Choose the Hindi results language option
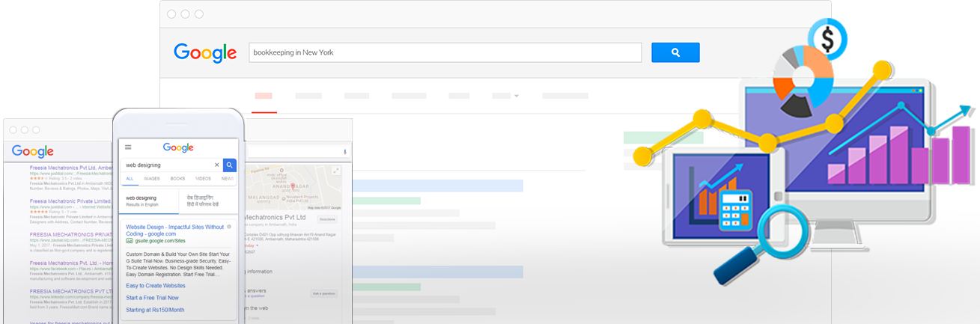 pyautogui.click(x=208, y=201)
